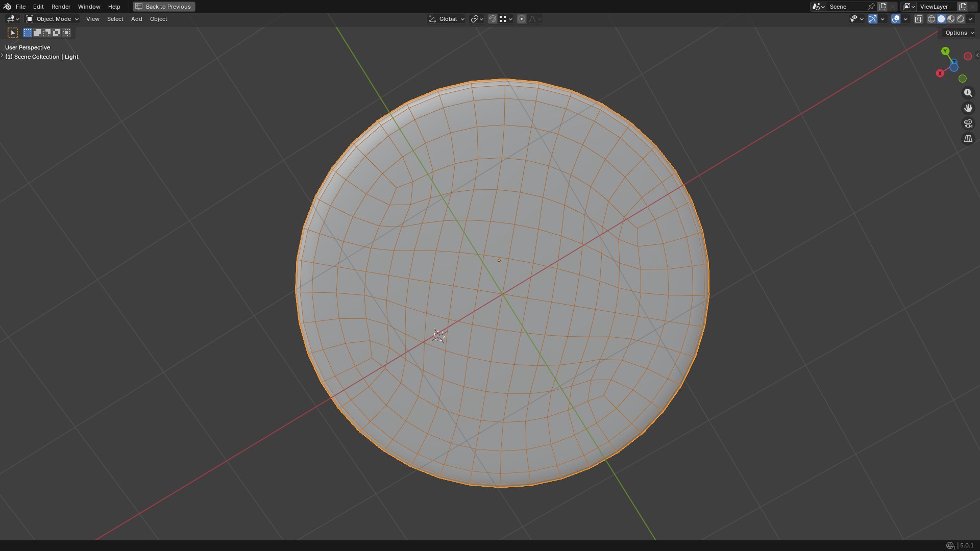Open the snapping options dropdown
This screenshot has width=980, height=551.
click(506, 19)
